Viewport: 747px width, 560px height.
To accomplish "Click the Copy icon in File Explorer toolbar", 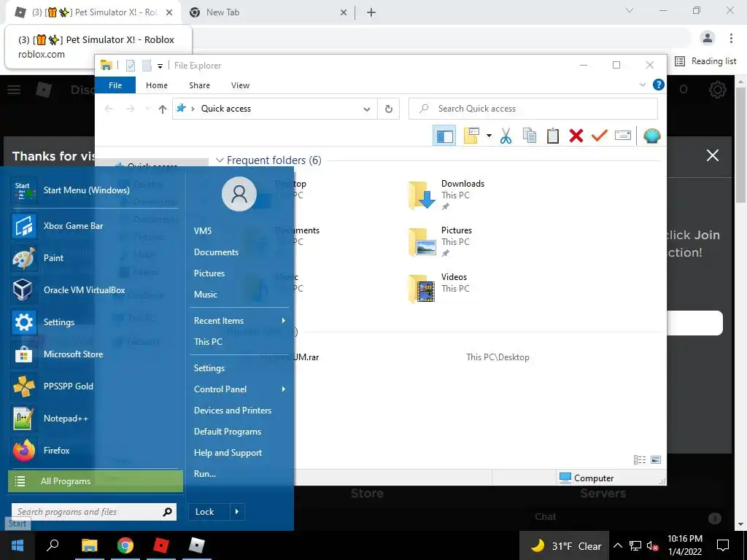I will [x=530, y=136].
